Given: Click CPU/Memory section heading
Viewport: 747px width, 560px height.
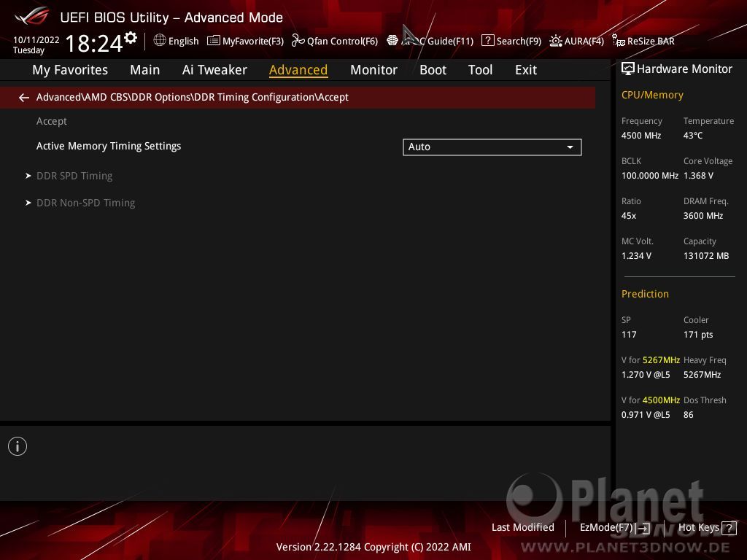Looking at the screenshot, I should pos(652,95).
